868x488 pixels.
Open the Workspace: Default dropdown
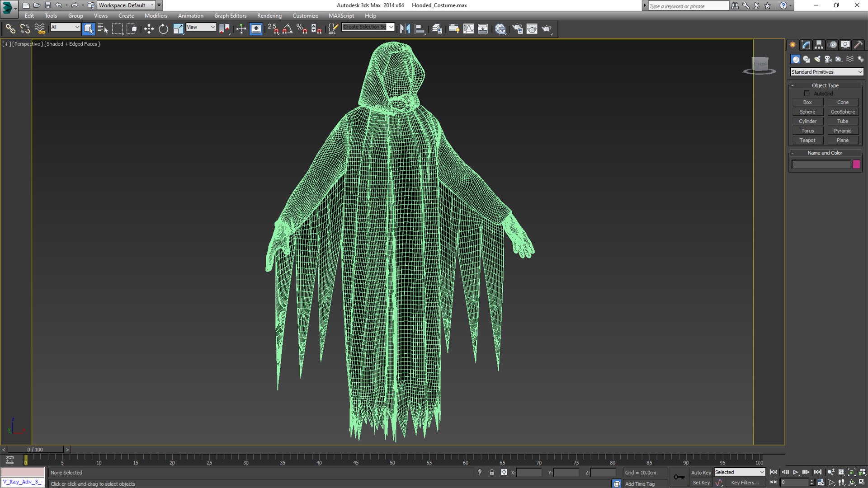(x=127, y=5)
